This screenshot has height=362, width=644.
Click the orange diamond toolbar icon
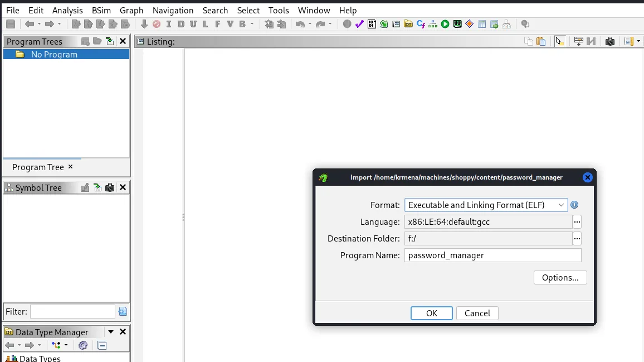coord(470,25)
